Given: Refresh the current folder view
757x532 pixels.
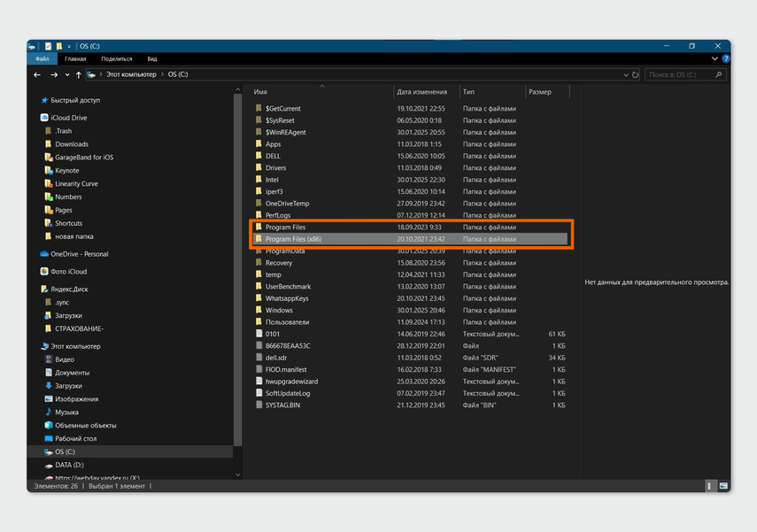Looking at the screenshot, I should click(634, 75).
